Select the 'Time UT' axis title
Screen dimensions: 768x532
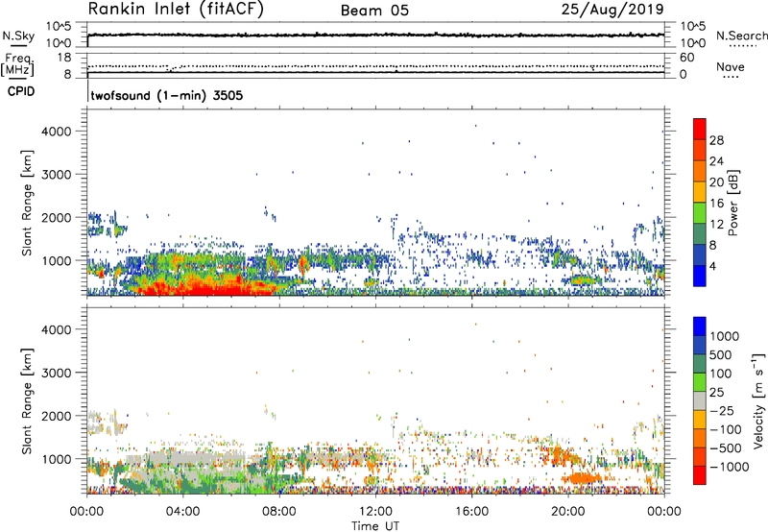375,526
